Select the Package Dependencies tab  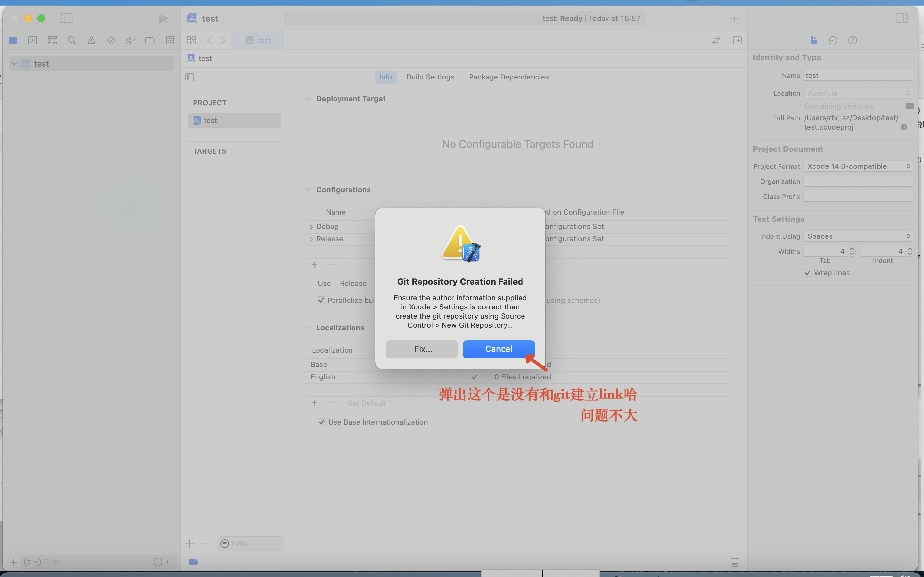point(508,77)
